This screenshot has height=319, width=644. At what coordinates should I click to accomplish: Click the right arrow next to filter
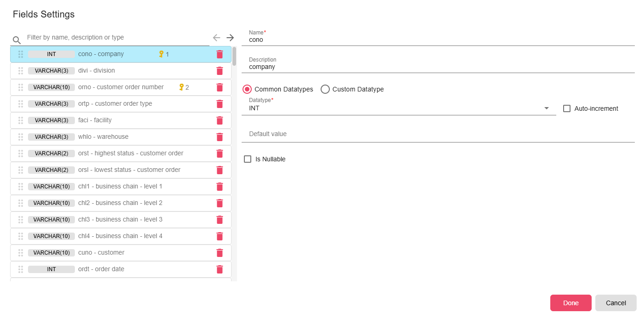click(x=230, y=38)
